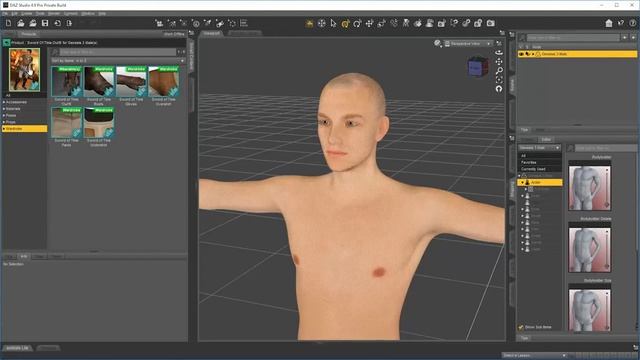640x360 pixels.
Task: Select the Translate tool icon
Action: pyautogui.click(x=369, y=23)
